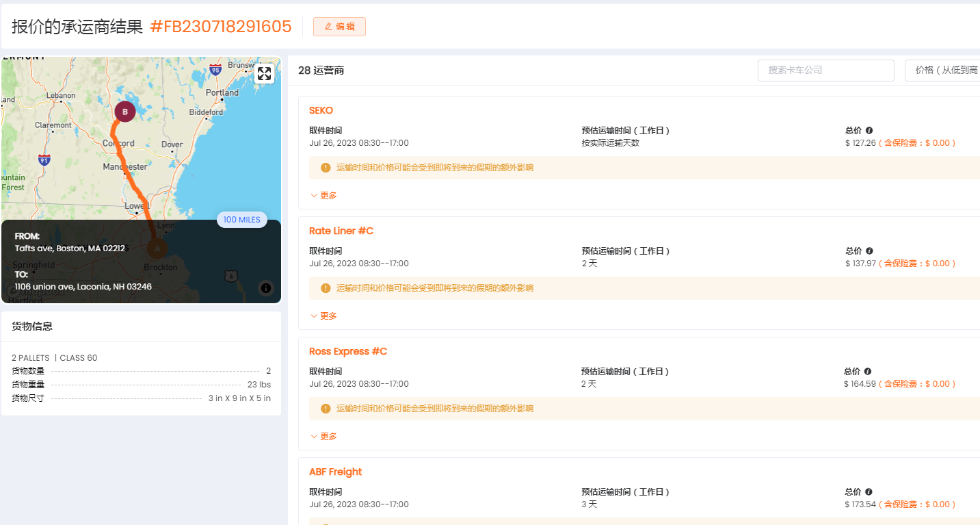The height and width of the screenshot is (525, 980).
Task: Open the Rate Liner #C carrier link
Action: click(341, 231)
